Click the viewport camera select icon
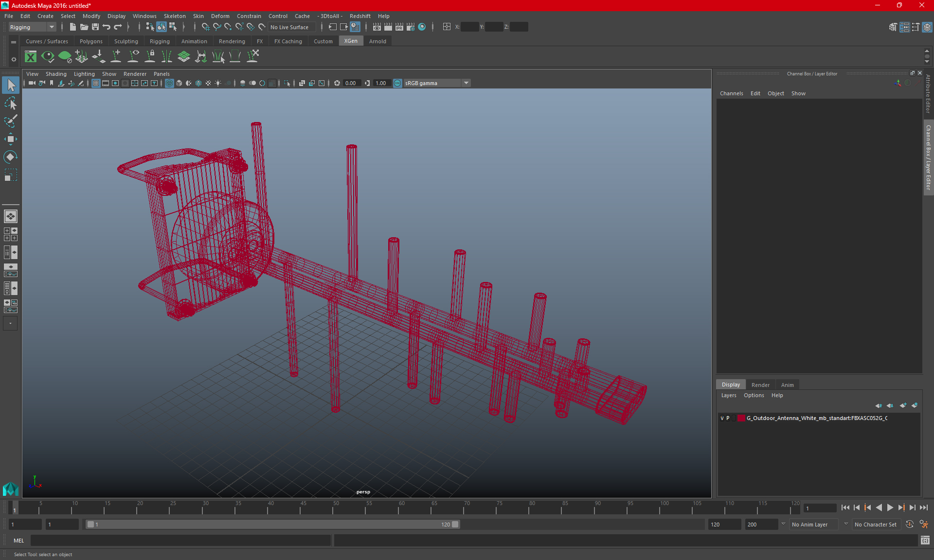 [32, 83]
